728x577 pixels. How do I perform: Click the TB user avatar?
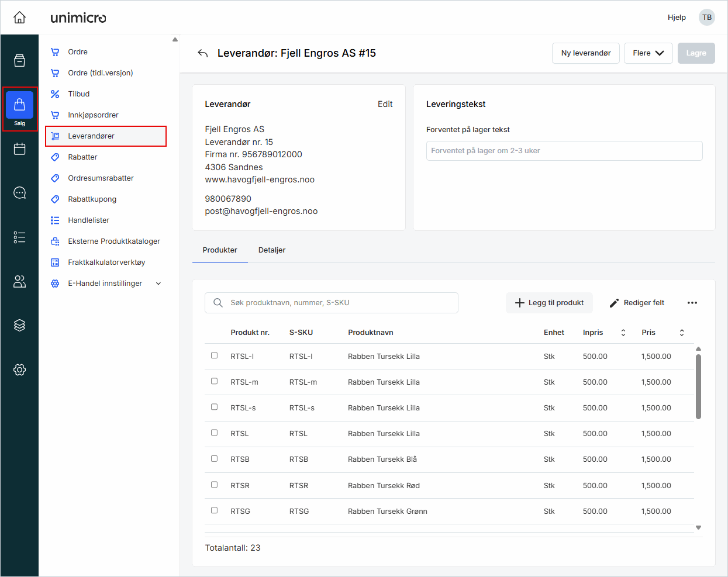pos(706,18)
